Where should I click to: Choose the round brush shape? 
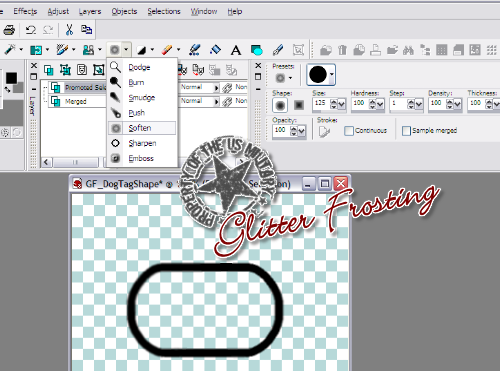pyautogui.click(x=280, y=105)
